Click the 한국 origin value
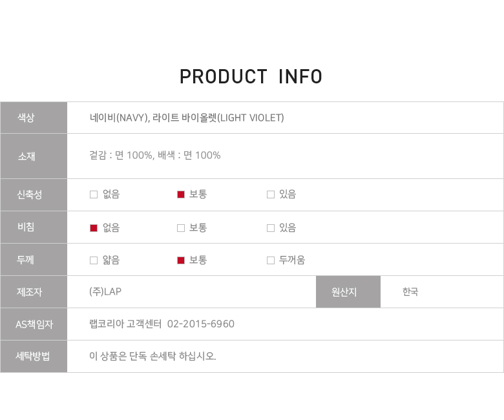Image resolution: width=504 pixels, height=420 pixels. coord(410,292)
